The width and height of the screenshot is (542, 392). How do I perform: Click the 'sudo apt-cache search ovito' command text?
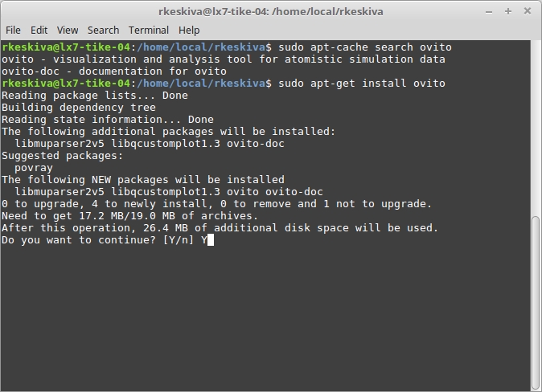365,47
